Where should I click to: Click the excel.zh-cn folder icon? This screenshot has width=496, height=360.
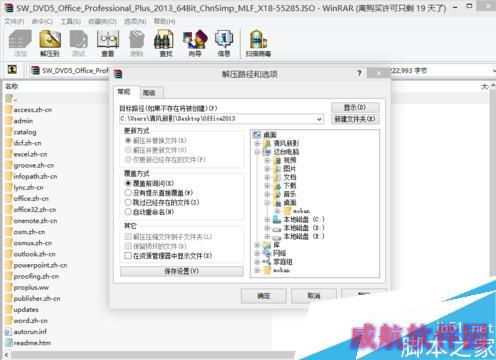tap(9, 154)
